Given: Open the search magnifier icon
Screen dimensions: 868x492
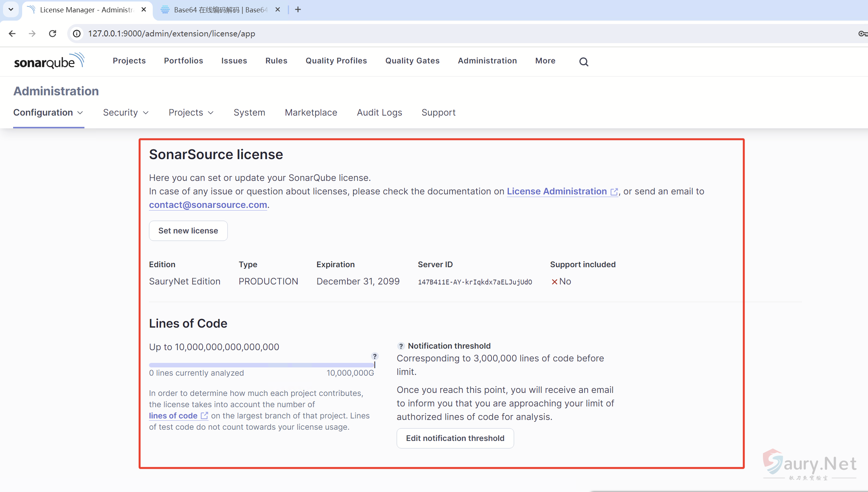Looking at the screenshot, I should (584, 62).
